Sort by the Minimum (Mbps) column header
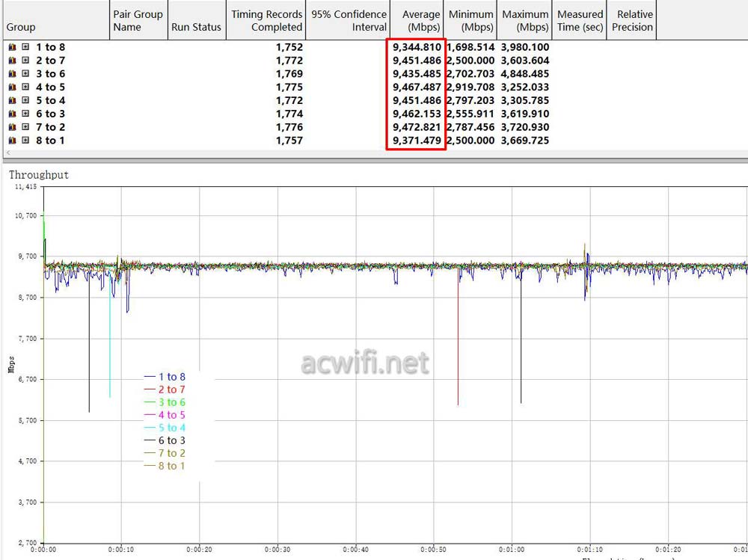This screenshot has height=560, width=748. click(470, 20)
